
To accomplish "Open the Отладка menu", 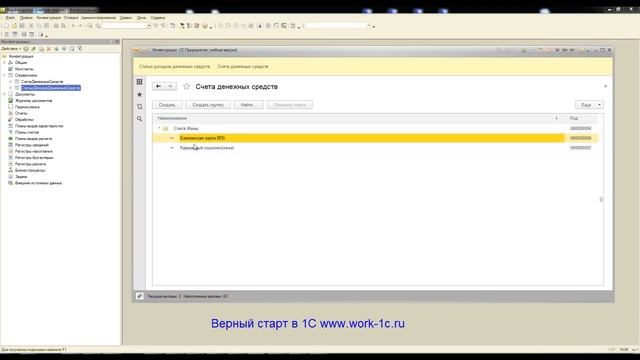I will tap(71, 18).
